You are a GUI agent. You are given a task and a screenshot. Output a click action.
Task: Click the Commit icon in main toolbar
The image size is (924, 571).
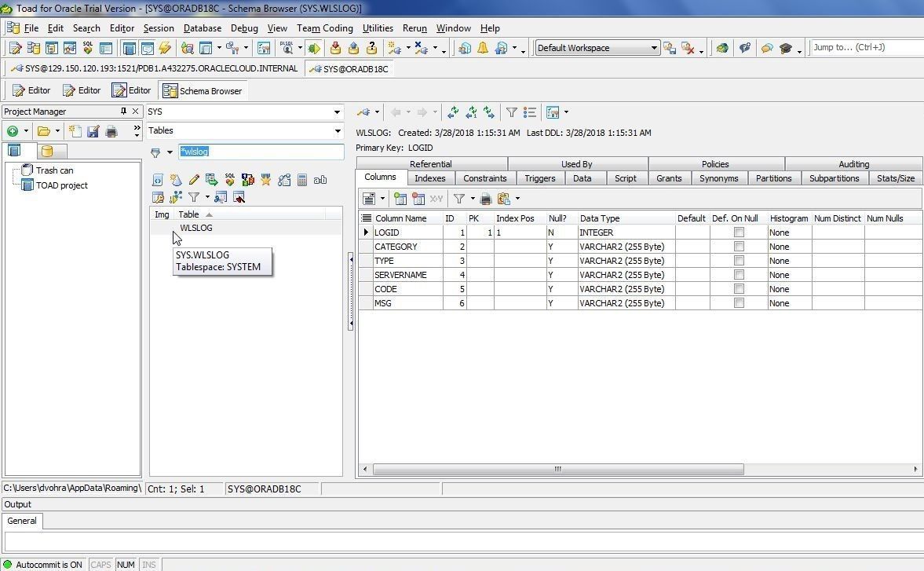pyautogui.click(x=335, y=49)
